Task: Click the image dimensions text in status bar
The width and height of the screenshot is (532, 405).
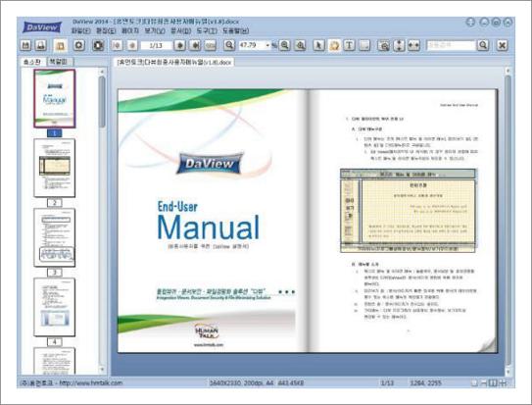Action: pos(256,382)
